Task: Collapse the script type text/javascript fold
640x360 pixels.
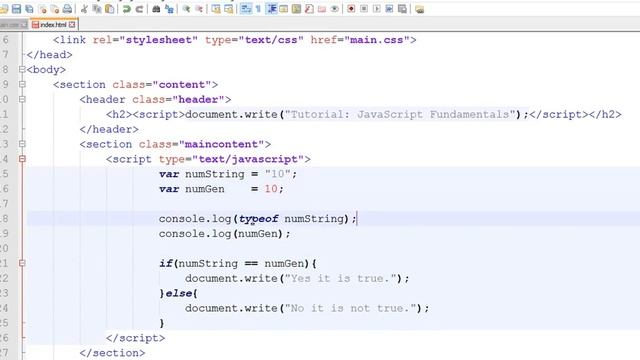Action: click(x=22, y=159)
